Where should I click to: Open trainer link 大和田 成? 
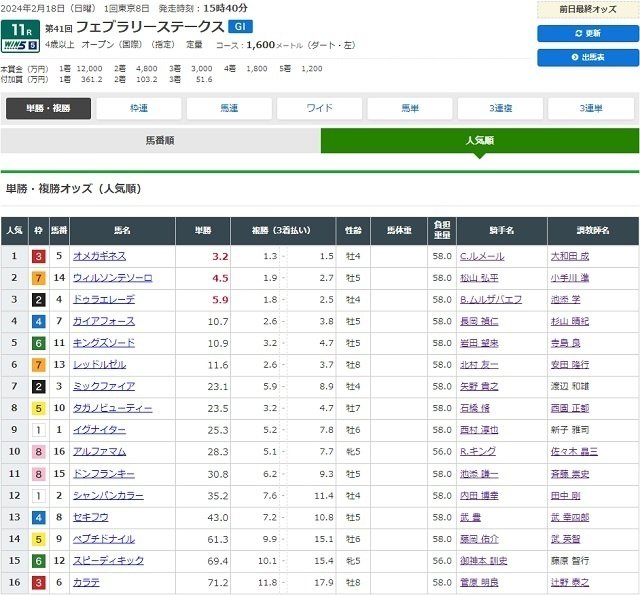pos(570,256)
